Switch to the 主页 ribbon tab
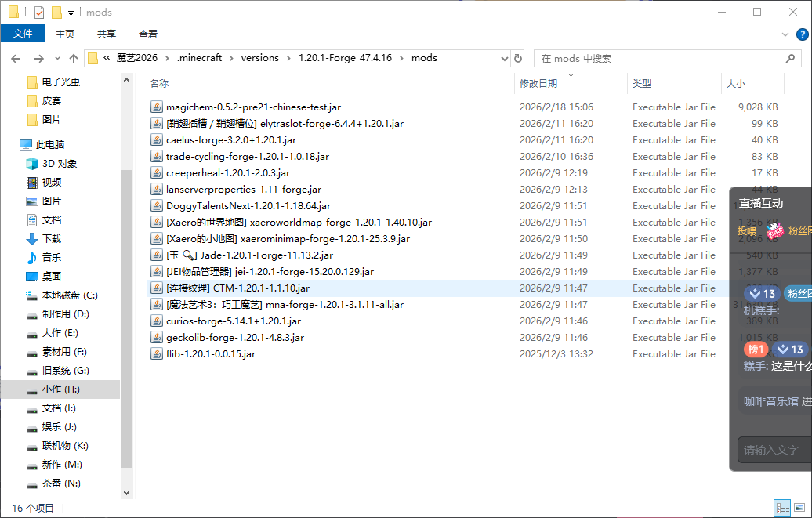812x518 pixels. click(65, 34)
